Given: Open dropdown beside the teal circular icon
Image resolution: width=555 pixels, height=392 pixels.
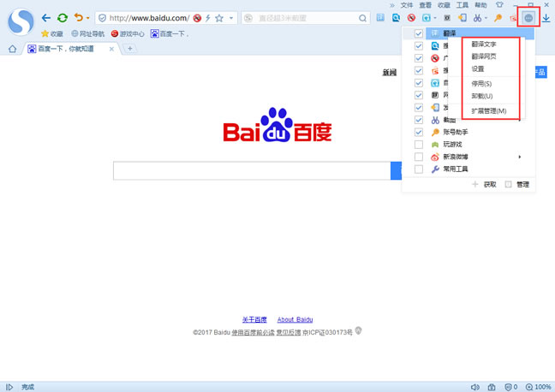Looking at the screenshot, I should 435,18.
